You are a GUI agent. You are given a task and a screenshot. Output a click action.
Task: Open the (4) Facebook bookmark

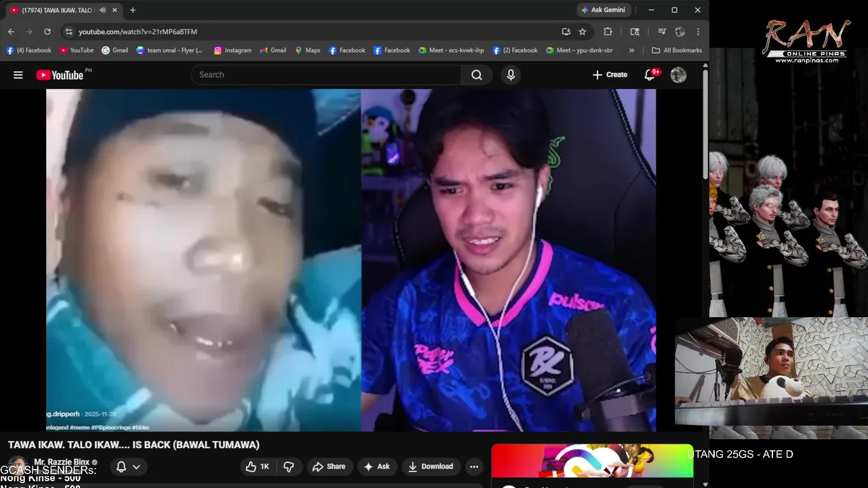28,50
